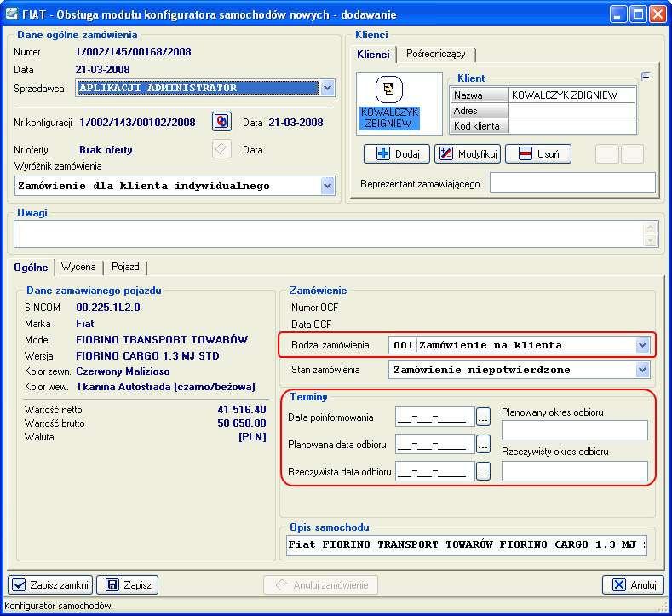
Task: Click model FIORINO TRANSPORT TOWARÓW
Action: (162, 340)
